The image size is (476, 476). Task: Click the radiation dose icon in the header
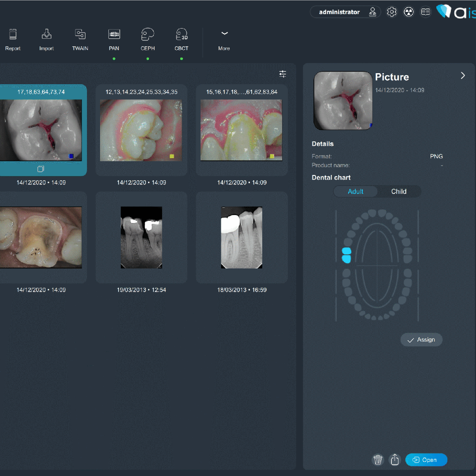pyautogui.click(x=409, y=12)
